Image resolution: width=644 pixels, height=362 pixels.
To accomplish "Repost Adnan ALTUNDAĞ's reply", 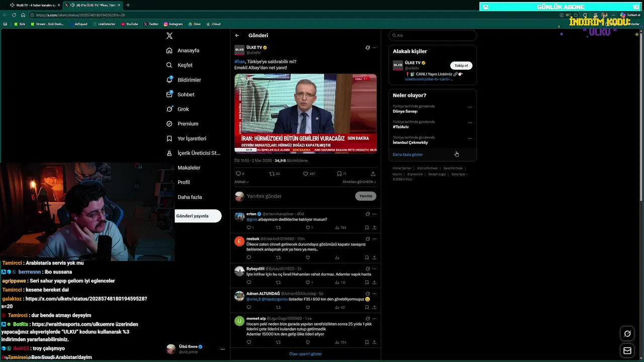I will [278, 307].
